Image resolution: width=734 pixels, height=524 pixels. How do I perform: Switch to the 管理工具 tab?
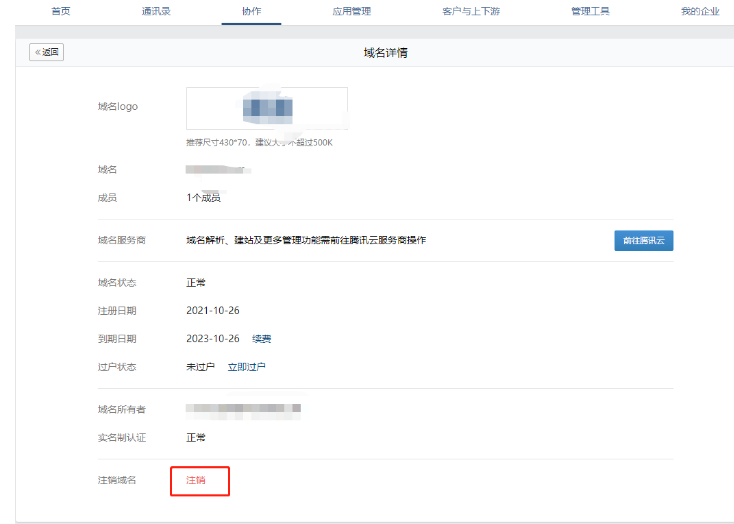point(590,11)
